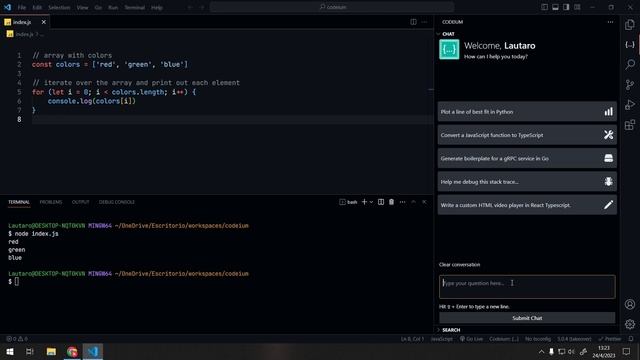The image size is (640, 360).
Task: Switch to the PROBLEMS panel tab
Action: 51,202
